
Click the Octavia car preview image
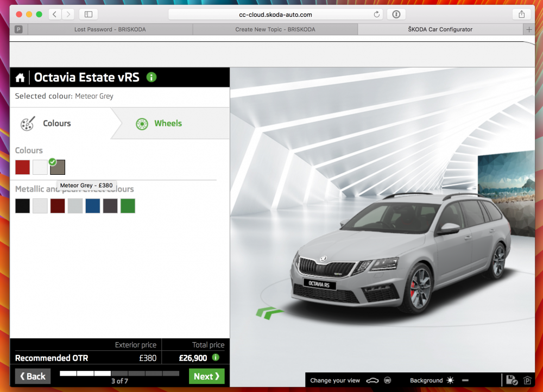[400, 253]
